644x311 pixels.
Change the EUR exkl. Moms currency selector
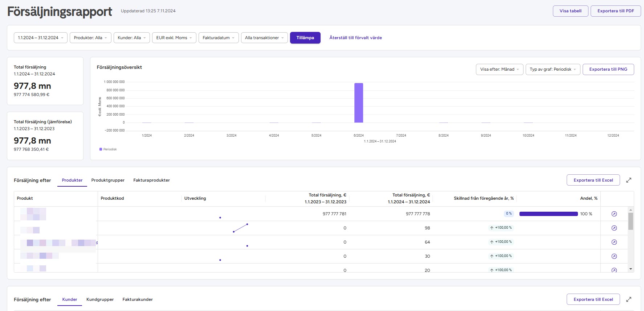point(174,38)
